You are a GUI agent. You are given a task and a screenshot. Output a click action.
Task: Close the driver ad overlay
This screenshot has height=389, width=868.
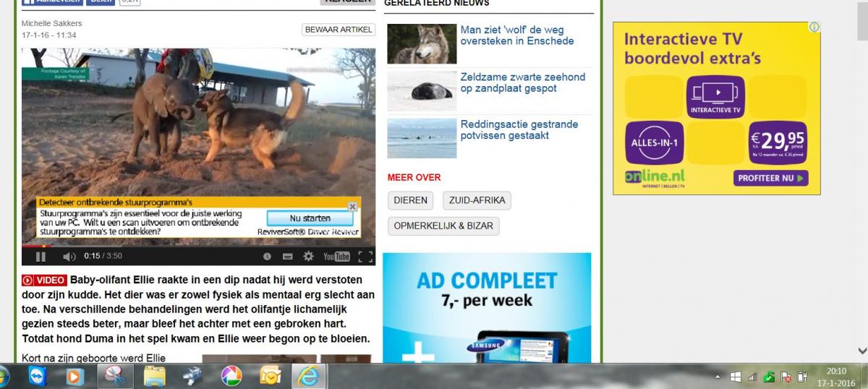coord(352,206)
